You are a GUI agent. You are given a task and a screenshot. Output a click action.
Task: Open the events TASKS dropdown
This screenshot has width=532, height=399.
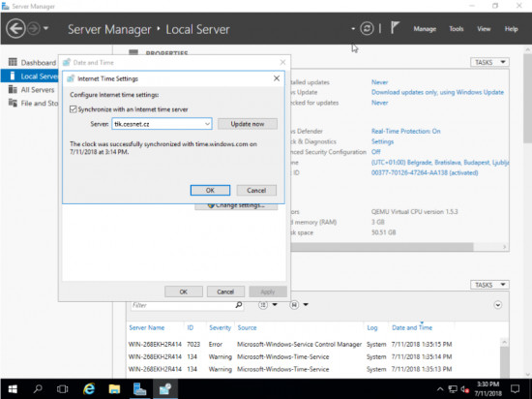pyautogui.click(x=489, y=285)
